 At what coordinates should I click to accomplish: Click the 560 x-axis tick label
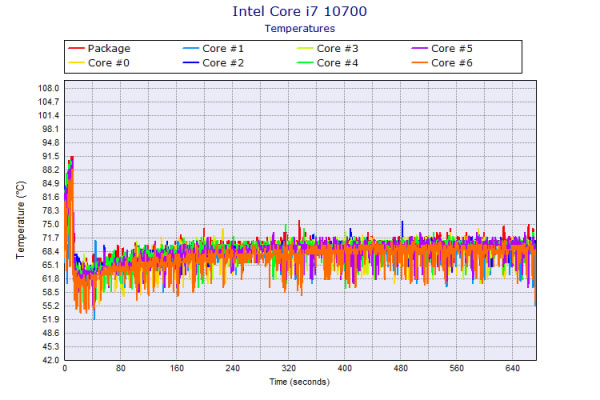(457, 368)
